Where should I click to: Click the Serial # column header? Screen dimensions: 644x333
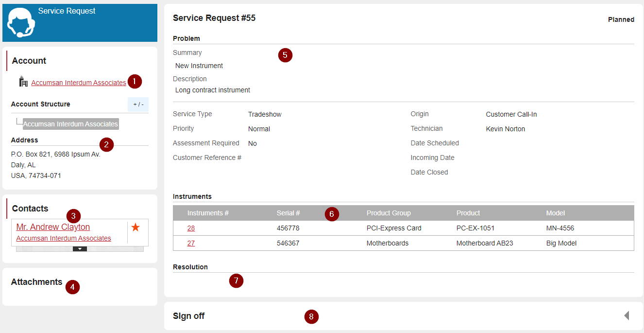coord(288,213)
